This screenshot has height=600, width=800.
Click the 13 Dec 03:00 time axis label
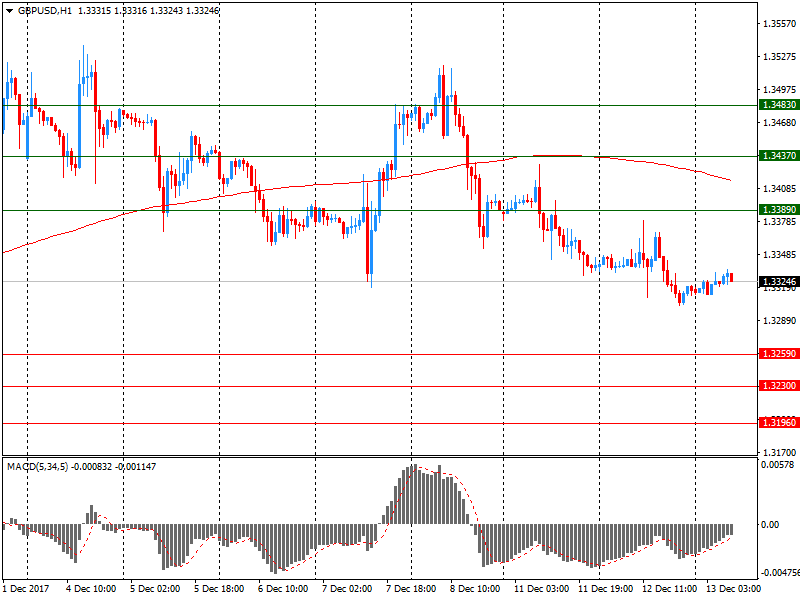[733, 589]
